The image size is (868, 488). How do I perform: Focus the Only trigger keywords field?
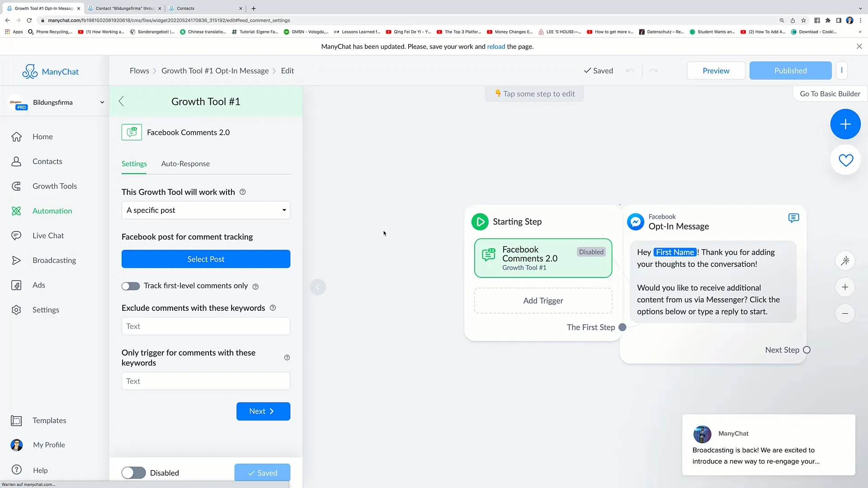206,381
